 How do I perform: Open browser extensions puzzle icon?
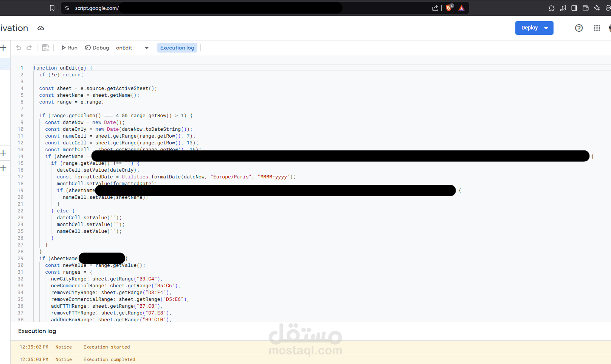click(x=551, y=8)
